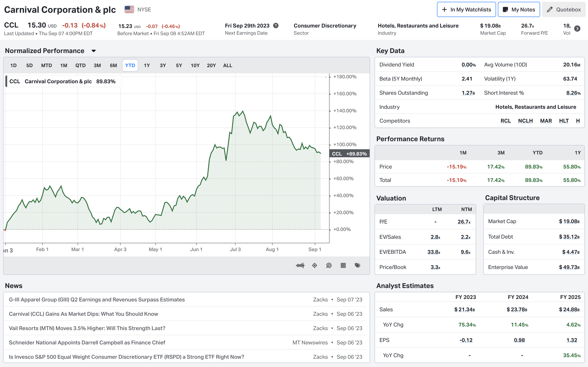Click the Dividend Yield 0.00% value
The image size is (588, 367).
(x=469, y=65)
